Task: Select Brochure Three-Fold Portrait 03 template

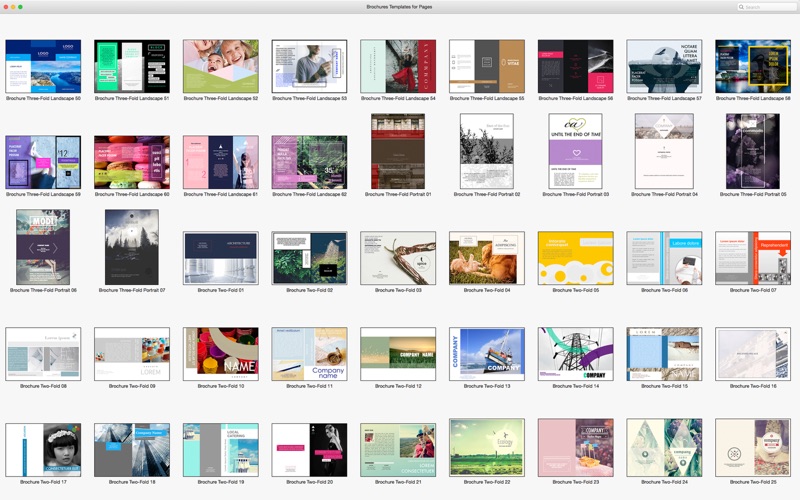Action: (x=576, y=152)
